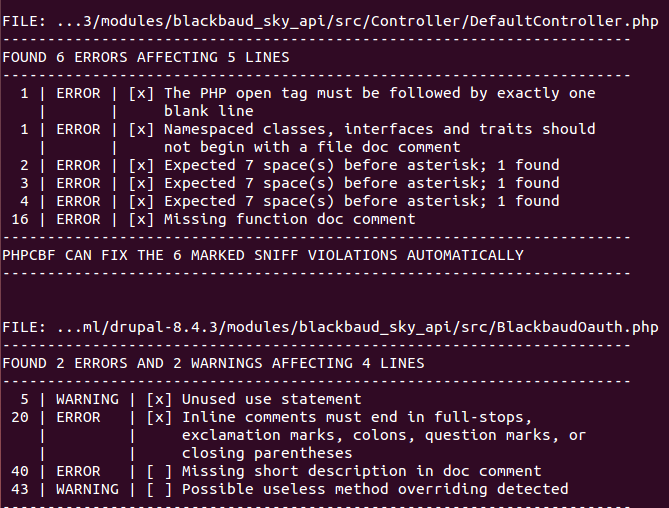Click line number 40 in the second report
669x508 pixels.
[x=21, y=471]
